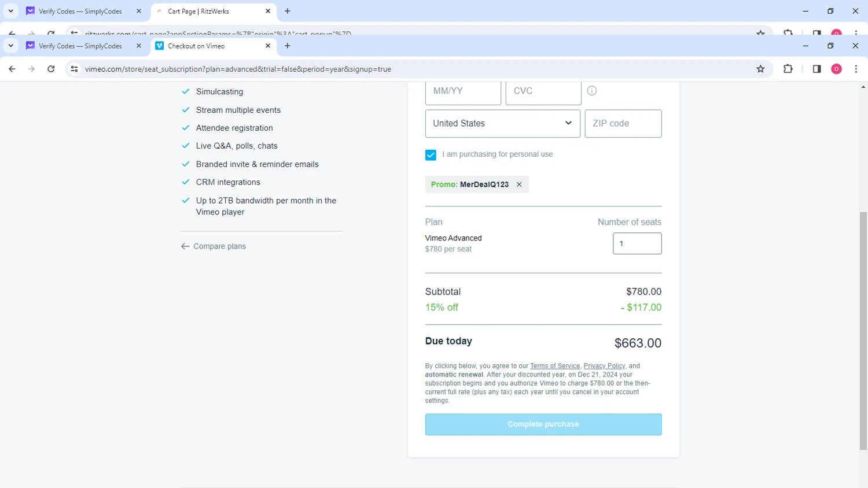The image size is (868, 488).
Task: Show CVC info tooltip icon
Action: pyautogui.click(x=591, y=91)
